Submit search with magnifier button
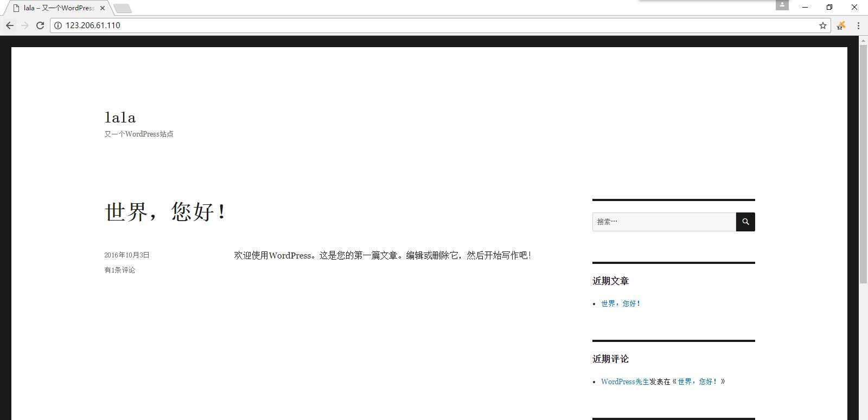 coord(745,222)
